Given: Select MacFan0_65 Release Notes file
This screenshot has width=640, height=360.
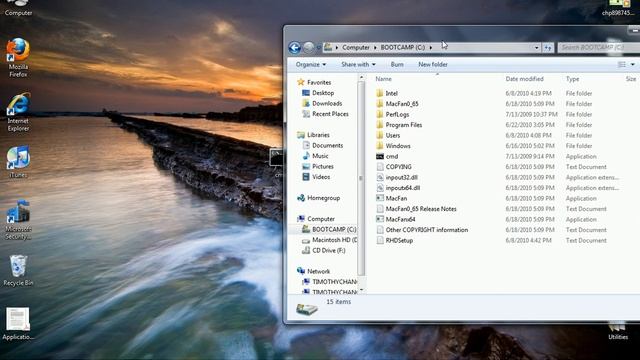Looking at the screenshot, I should pos(416,209).
